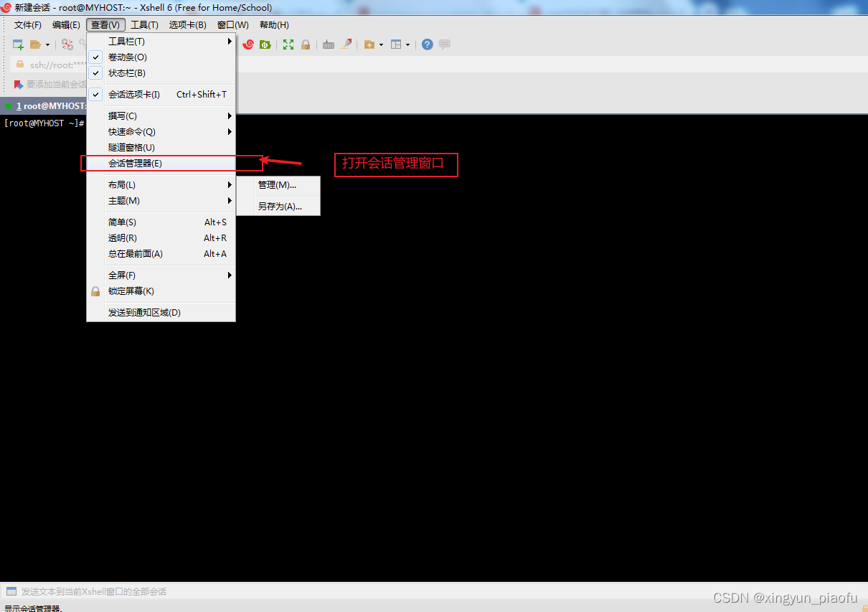Toggle the 卷动条(O) scrollbar checkmark
868x612 pixels.
tap(96, 57)
